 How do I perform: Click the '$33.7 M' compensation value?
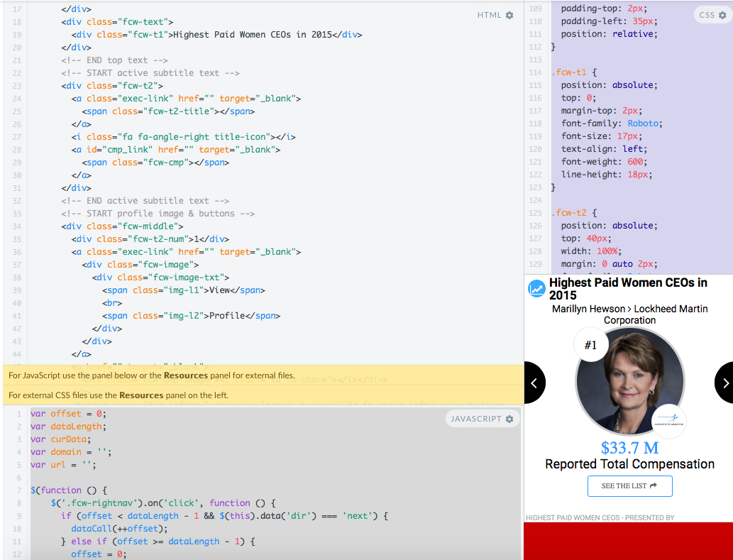(629, 448)
